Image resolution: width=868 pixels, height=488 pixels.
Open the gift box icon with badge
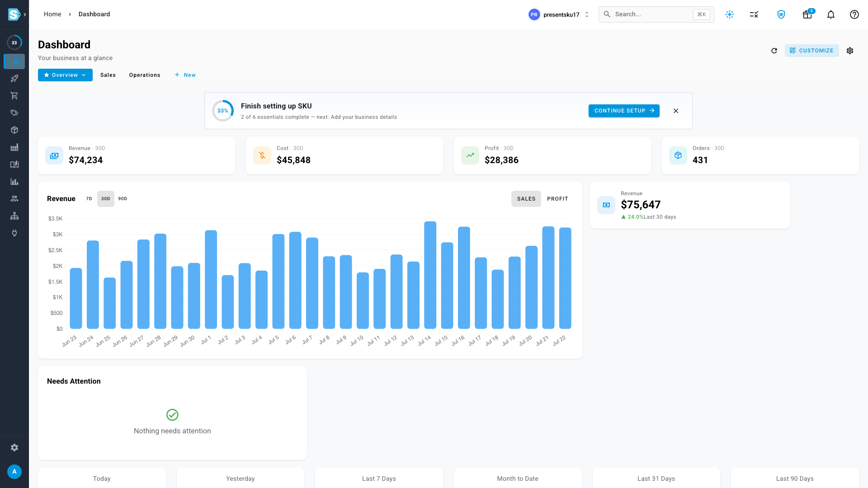pyautogui.click(x=807, y=14)
